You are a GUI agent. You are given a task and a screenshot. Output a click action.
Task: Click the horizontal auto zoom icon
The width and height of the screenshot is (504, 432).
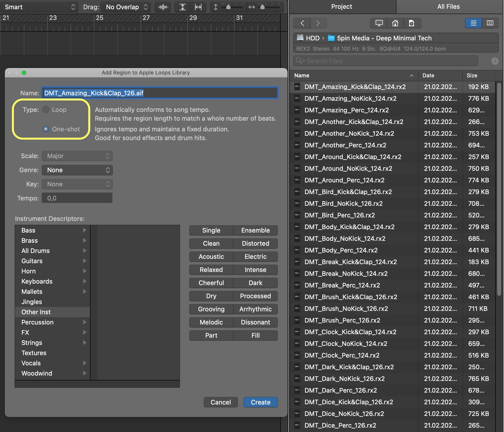(198, 7)
